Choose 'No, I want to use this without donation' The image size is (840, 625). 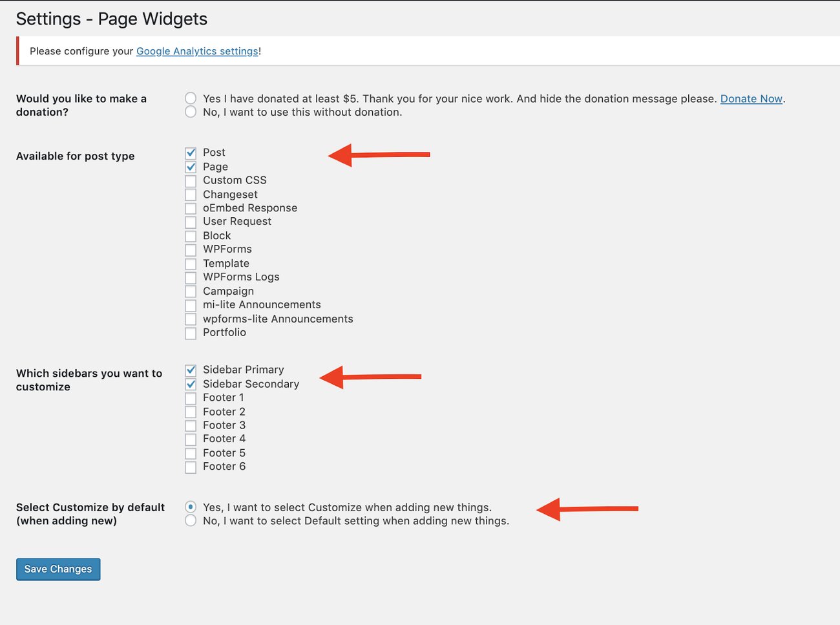(x=191, y=112)
